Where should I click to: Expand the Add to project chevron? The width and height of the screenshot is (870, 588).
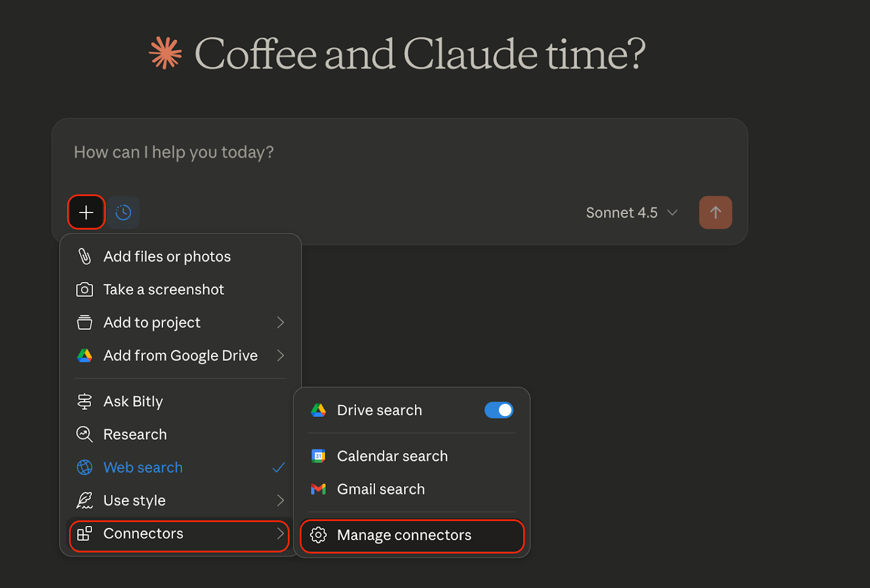click(x=281, y=323)
